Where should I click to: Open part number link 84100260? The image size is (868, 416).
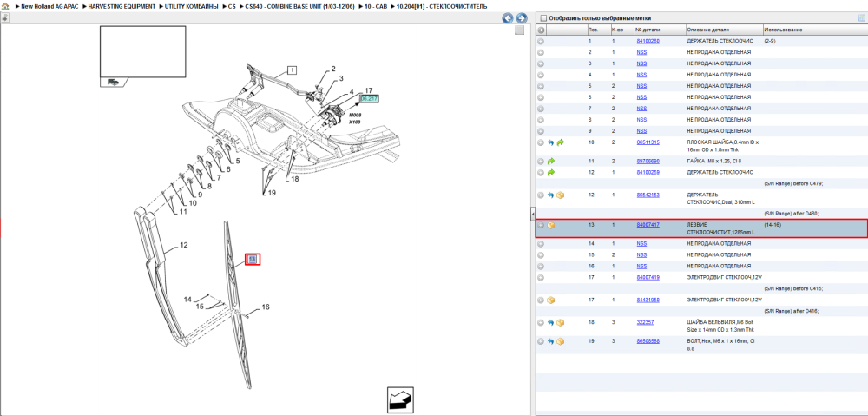648,41
